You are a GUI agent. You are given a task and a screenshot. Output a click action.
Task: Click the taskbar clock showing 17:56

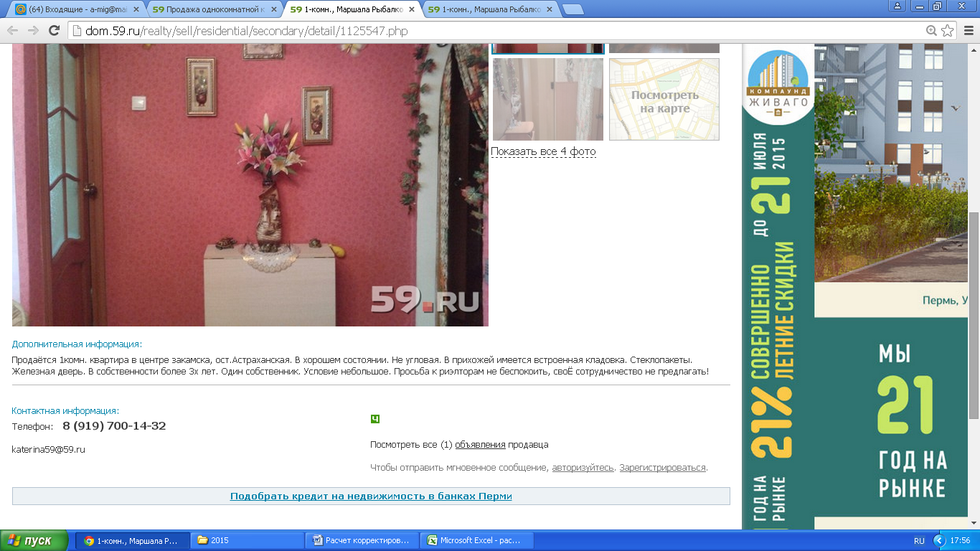(960, 540)
